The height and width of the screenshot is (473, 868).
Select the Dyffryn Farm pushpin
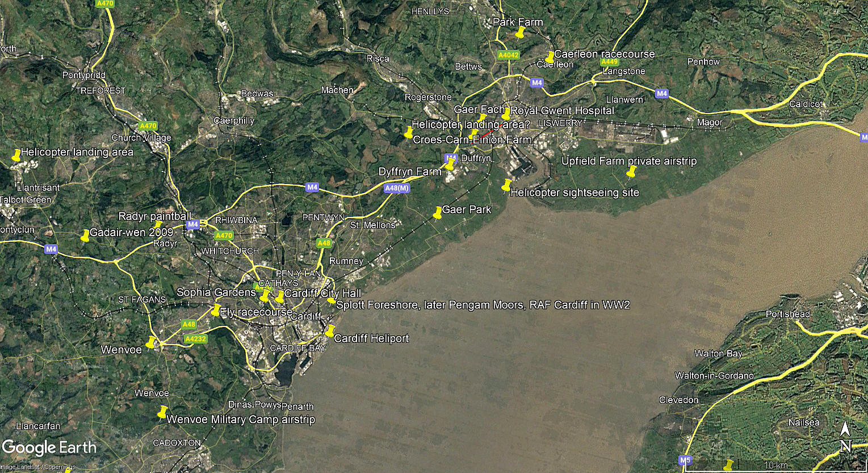(450, 164)
